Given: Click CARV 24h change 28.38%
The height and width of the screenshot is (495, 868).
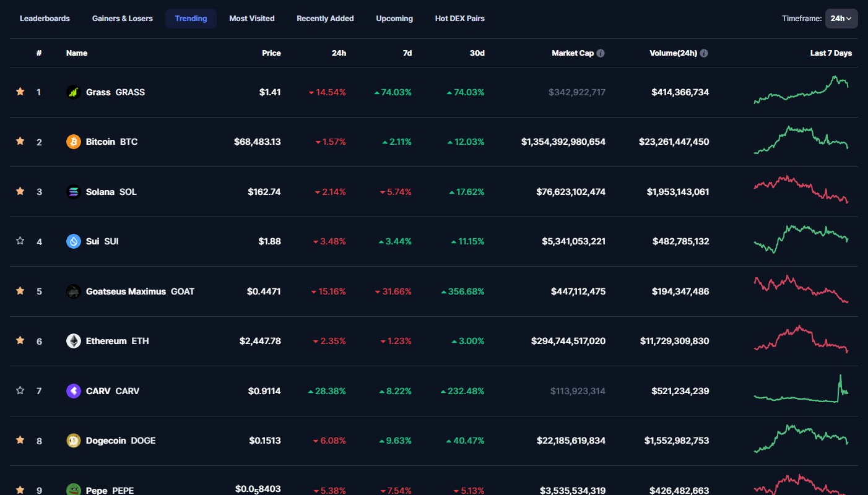Looking at the screenshot, I should point(327,391).
